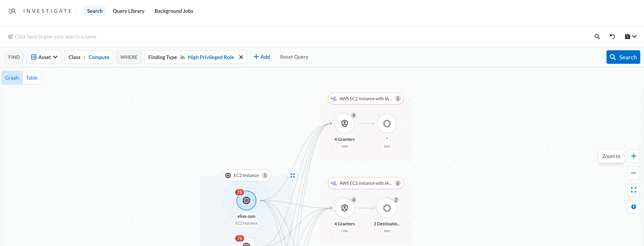Open the Query Library tab
Viewport: 644px width, 246px height.
(x=128, y=11)
